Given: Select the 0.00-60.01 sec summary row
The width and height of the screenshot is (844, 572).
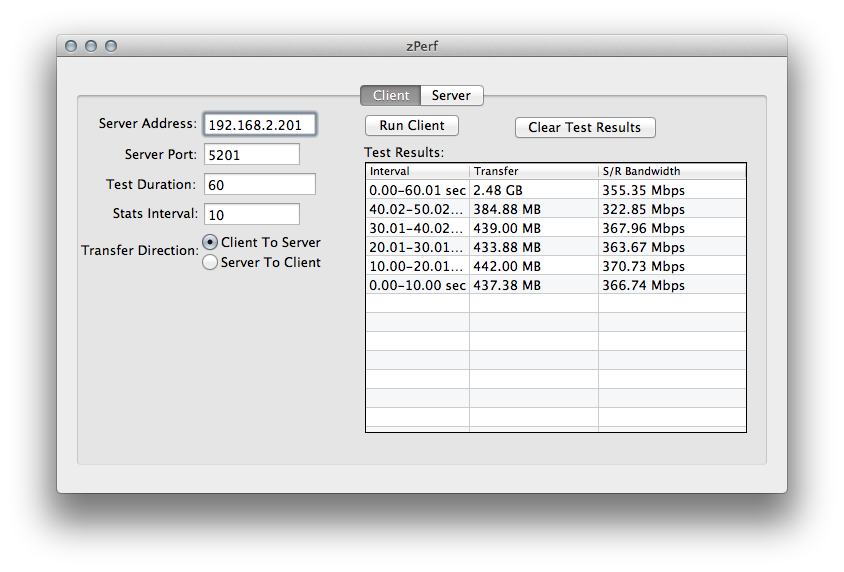Looking at the screenshot, I should (556, 190).
